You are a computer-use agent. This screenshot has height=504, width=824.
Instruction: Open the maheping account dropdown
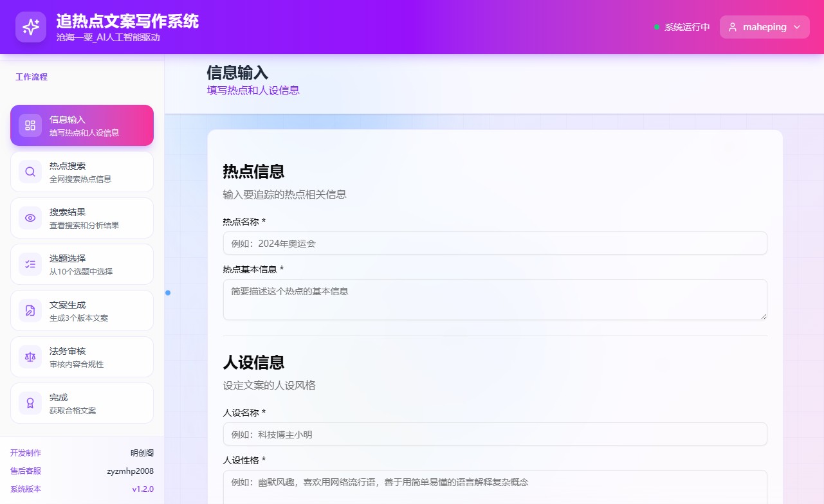pos(764,27)
